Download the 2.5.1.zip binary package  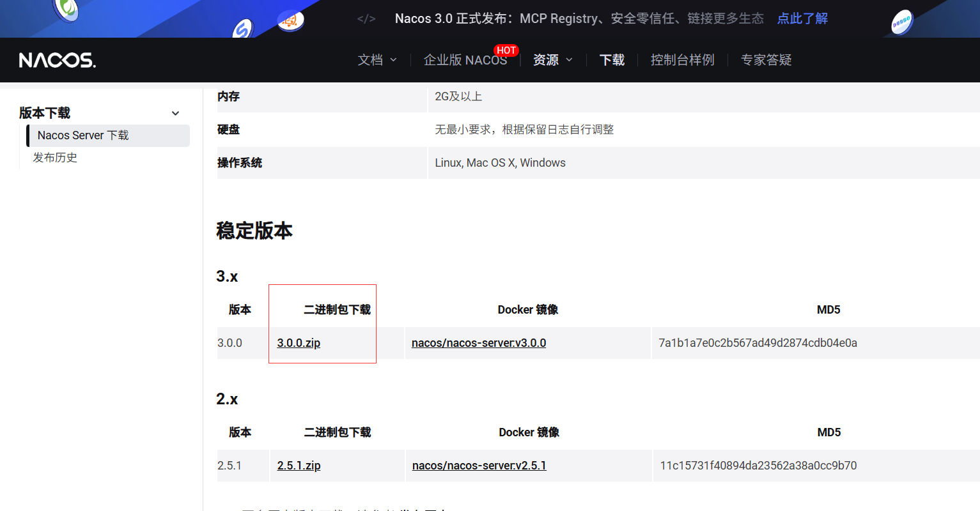point(299,466)
